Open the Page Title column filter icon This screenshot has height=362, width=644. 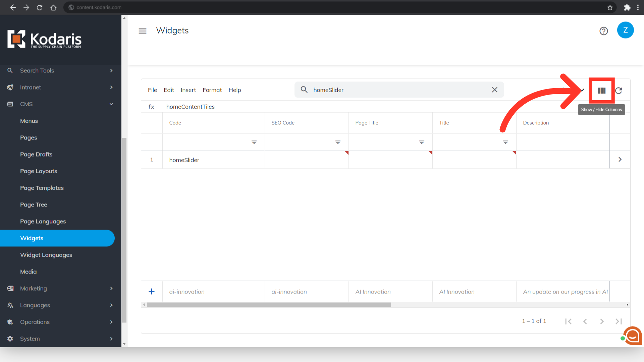click(x=422, y=142)
